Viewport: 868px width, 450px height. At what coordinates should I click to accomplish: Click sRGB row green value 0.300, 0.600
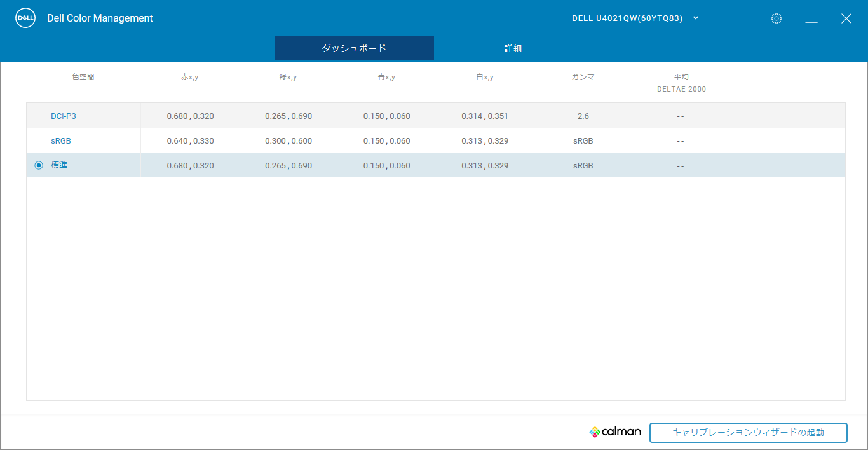point(288,141)
